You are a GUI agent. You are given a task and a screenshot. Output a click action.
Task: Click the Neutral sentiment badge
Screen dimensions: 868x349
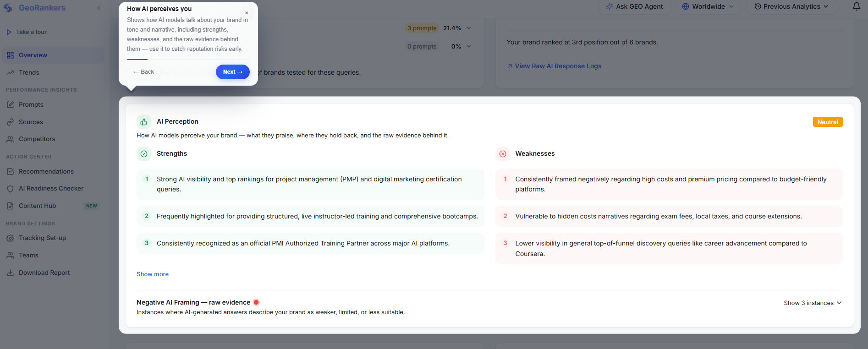click(x=828, y=122)
